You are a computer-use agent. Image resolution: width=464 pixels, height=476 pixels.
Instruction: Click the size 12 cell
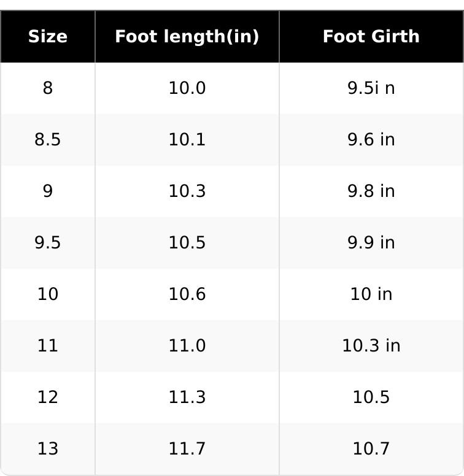point(48,397)
